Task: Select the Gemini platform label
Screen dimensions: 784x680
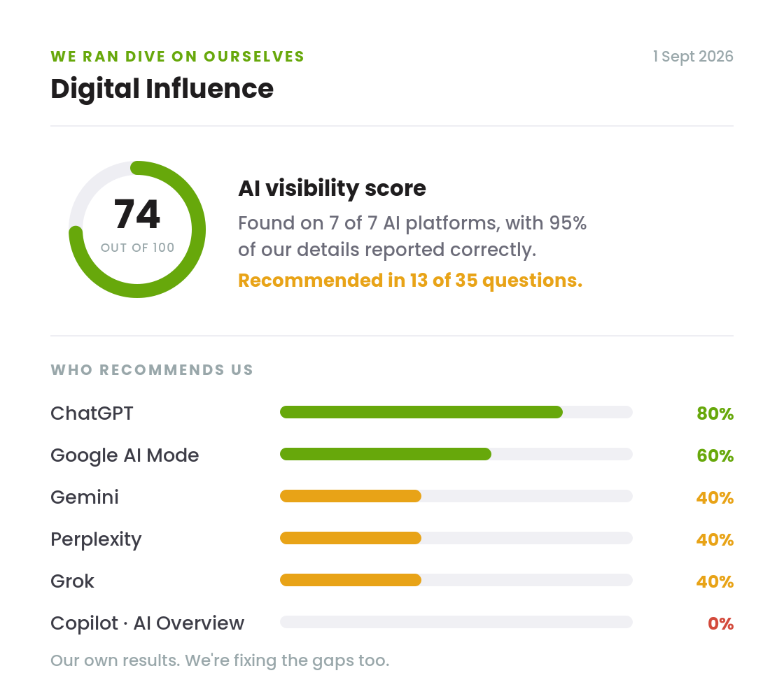Action: [x=85, y=497]
